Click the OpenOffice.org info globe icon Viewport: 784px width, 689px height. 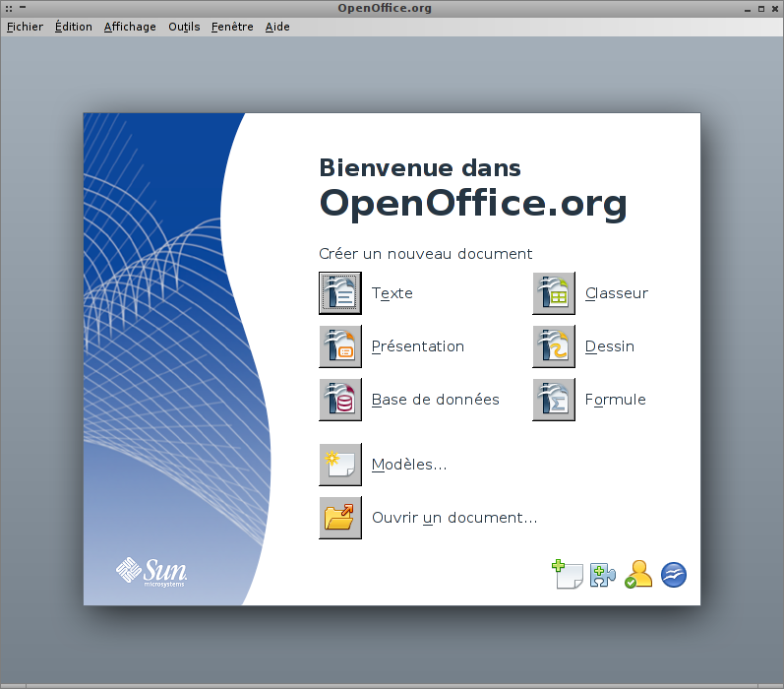coord(674,575)
